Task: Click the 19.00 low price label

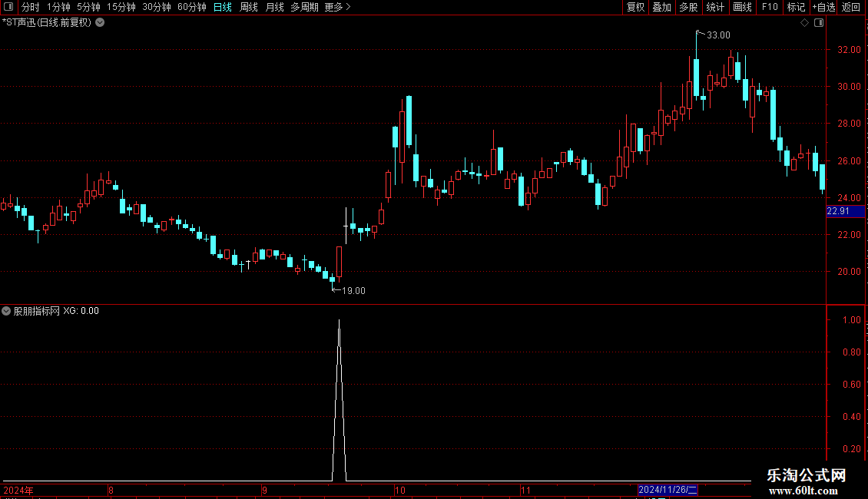Action: [354, 291]
